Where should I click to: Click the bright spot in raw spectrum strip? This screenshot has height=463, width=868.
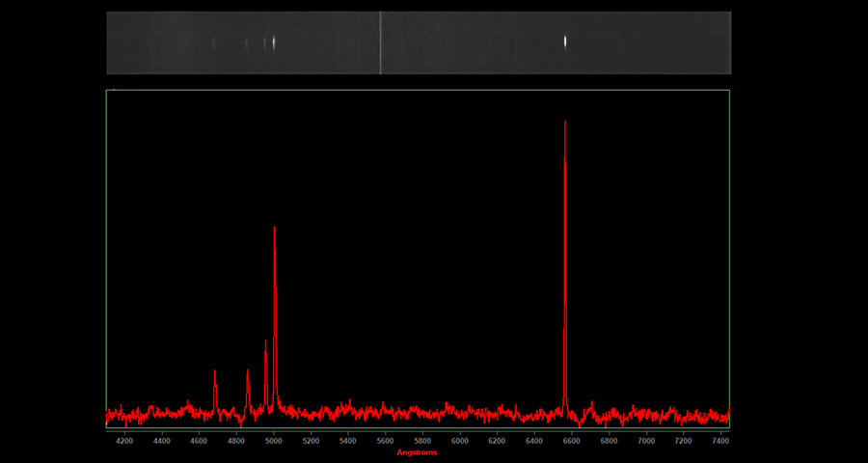[x=565, y=41]
